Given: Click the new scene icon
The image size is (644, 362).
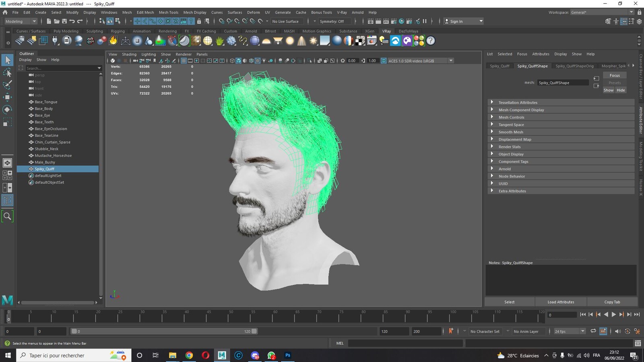Looking at the screenshot, I should pyautogui.click(x=49, y=21).
